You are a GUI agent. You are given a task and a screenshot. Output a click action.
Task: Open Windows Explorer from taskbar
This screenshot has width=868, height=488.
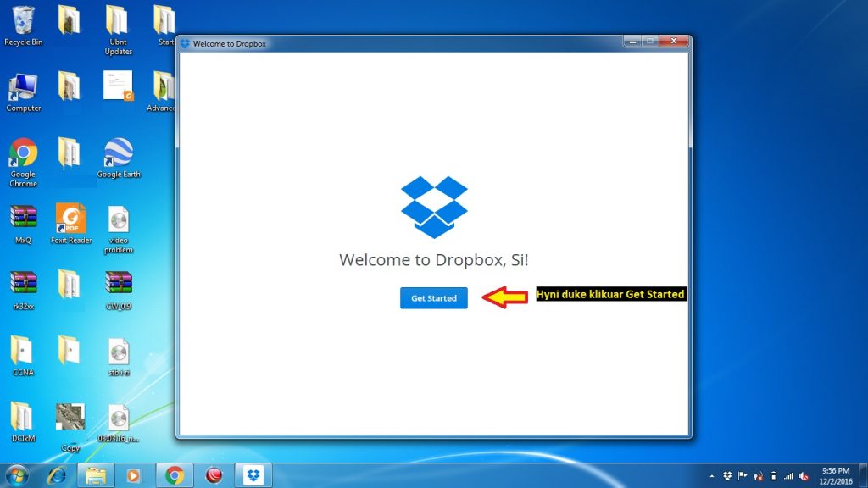[95, 475]
